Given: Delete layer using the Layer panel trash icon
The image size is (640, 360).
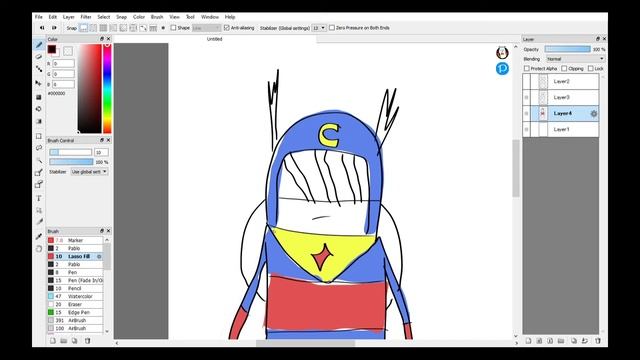Looking at the screenshot, I should 598,341.
